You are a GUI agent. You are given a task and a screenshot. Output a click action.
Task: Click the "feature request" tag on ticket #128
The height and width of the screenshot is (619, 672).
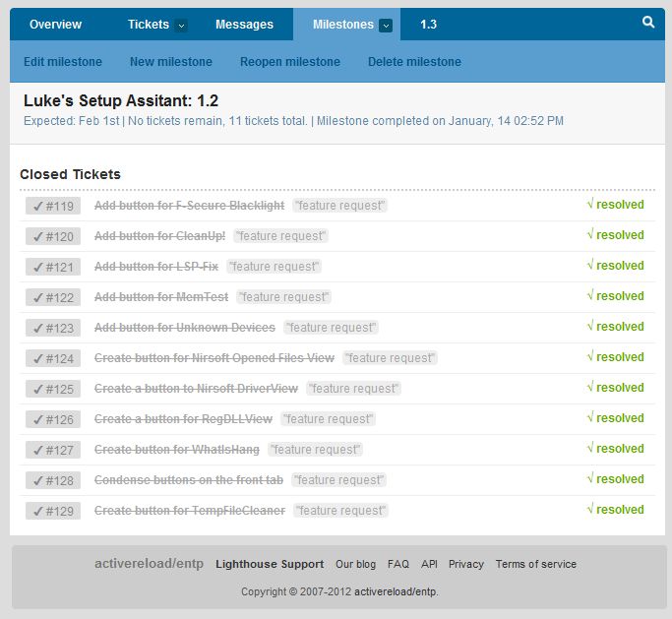(339, 480)
